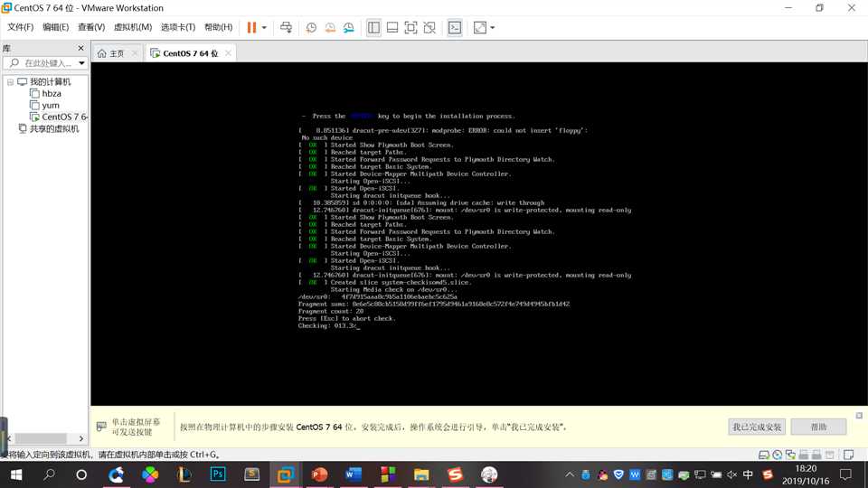
Task: Click the stretch guest display icon
Action: [x=480, y=28]
